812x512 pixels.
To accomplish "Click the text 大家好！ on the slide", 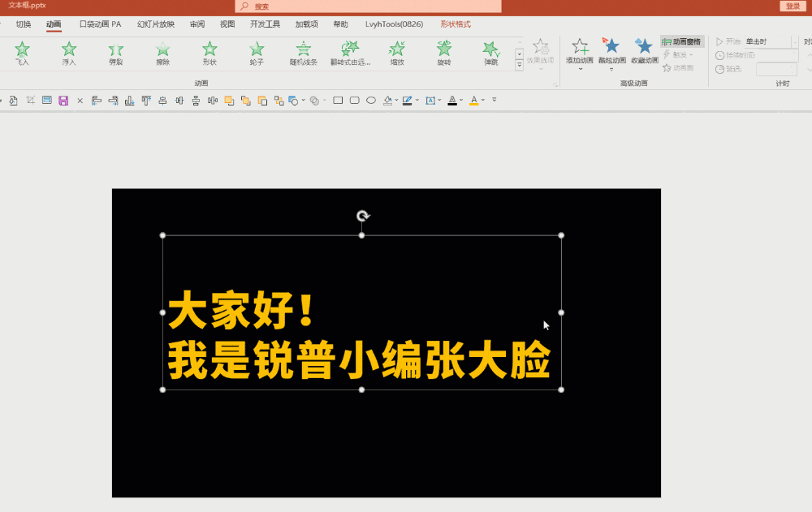I will click(x=240, y=310).
